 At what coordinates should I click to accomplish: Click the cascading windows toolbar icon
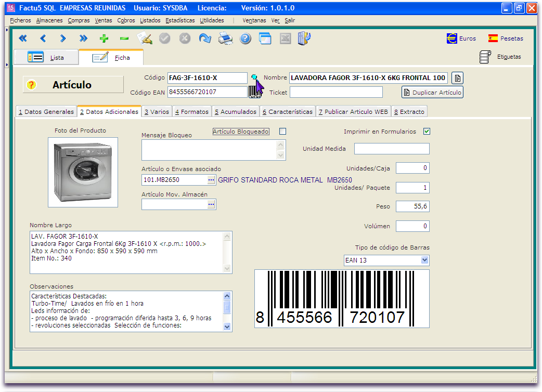coord(265,38)
